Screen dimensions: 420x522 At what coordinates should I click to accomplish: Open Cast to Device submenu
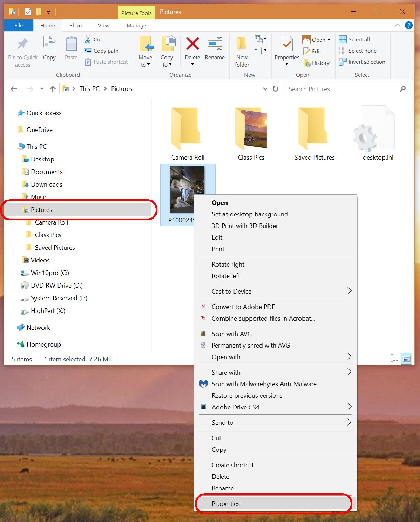click(275, 291)
